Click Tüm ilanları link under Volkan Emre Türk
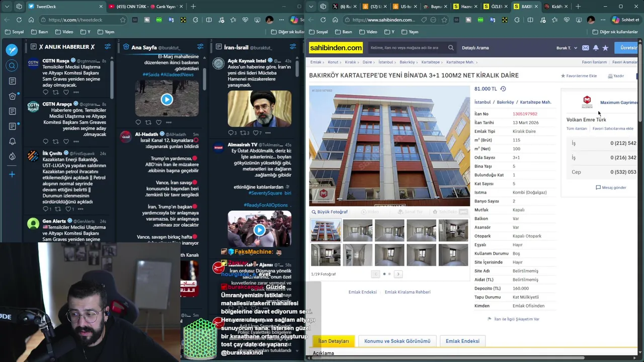Viewport: 644px width, 362px height. point(577,129)
